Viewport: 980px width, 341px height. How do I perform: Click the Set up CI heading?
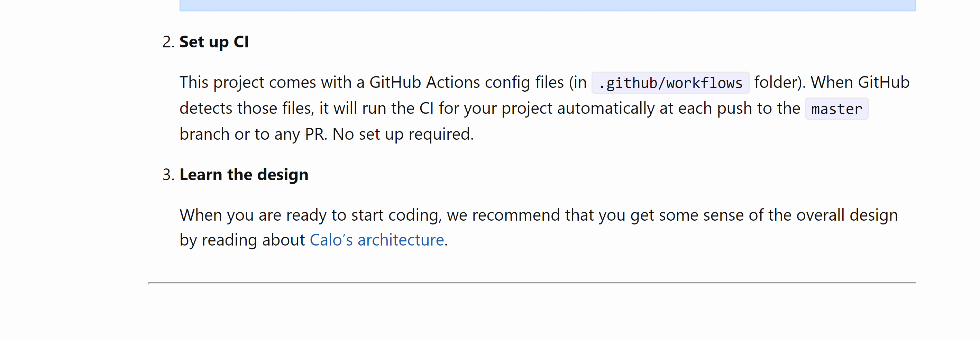tap(214, 42)
